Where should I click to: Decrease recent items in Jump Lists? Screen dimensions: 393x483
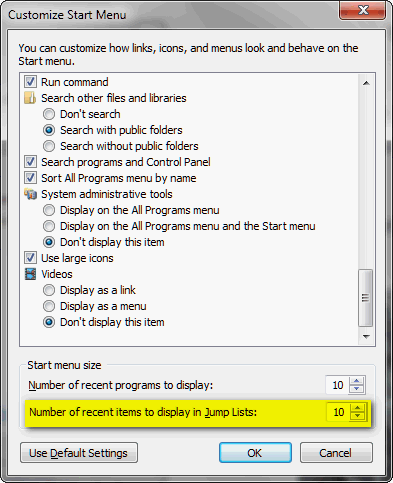point(358,416)
